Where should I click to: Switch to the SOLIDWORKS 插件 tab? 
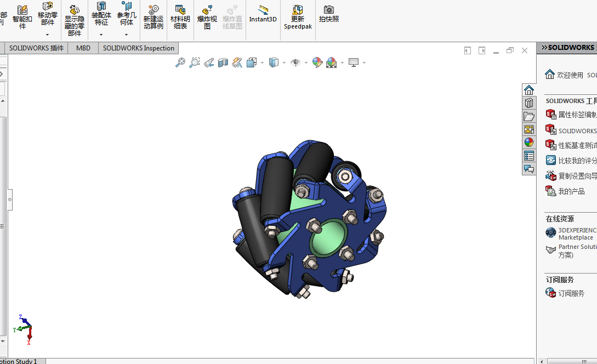37,48
